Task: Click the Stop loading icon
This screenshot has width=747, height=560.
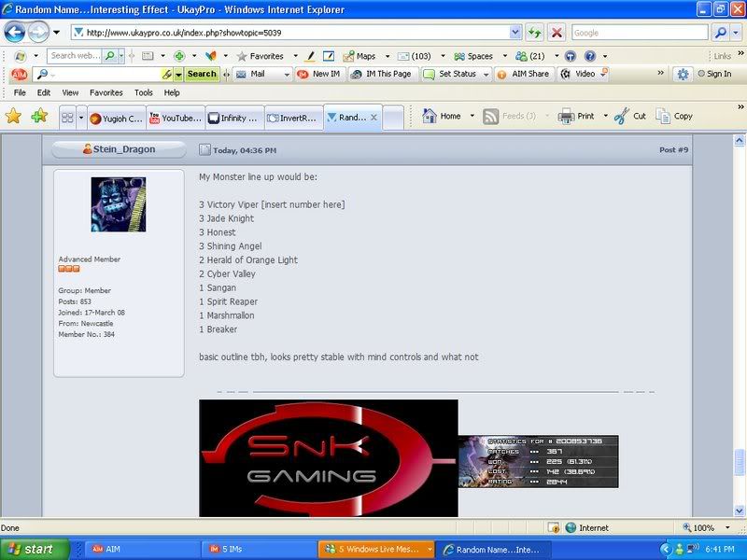Action: coord(557,32)
